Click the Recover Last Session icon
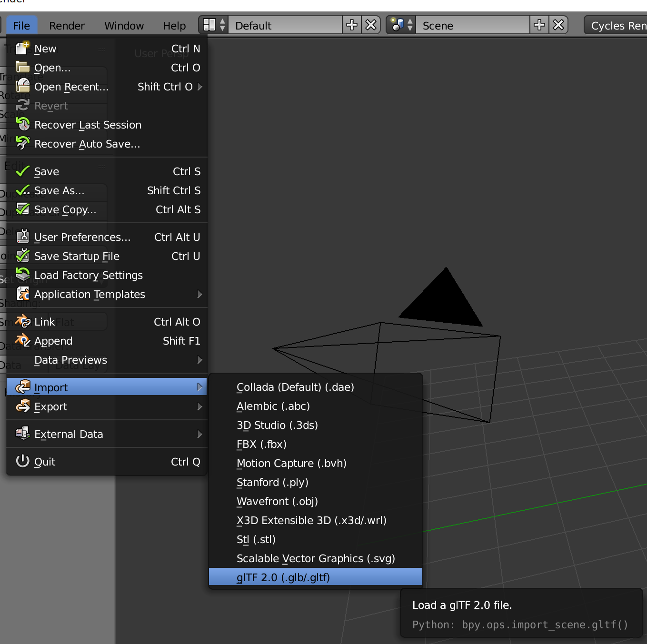This screenshot has width=647, height=644. [23, 124]
